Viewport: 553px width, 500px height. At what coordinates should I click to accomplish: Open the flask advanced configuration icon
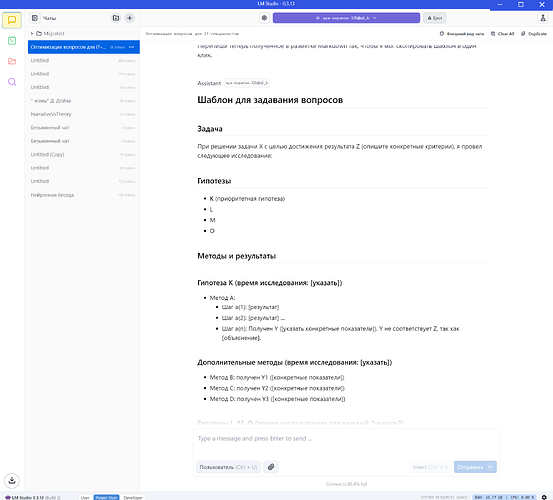[543, 18]
